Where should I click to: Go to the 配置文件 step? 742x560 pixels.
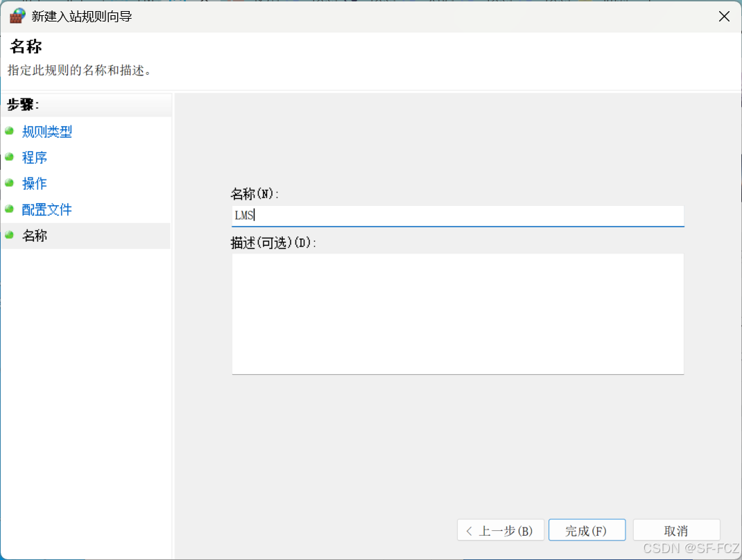[47, 209]
